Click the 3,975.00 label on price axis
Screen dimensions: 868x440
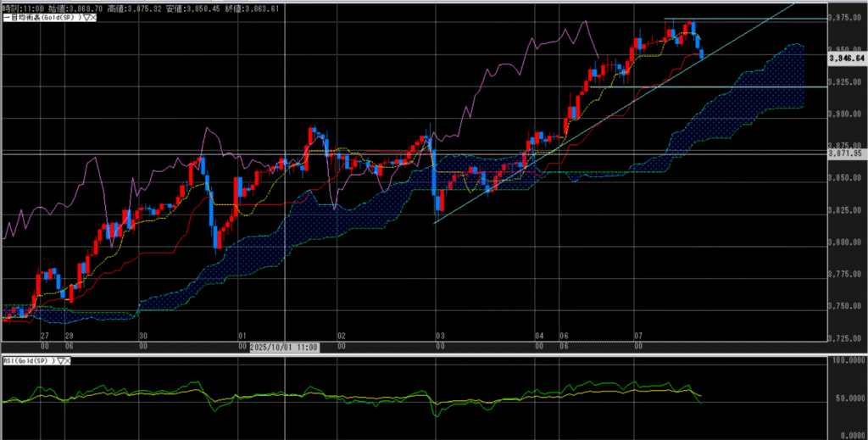(x=845, y=17)
